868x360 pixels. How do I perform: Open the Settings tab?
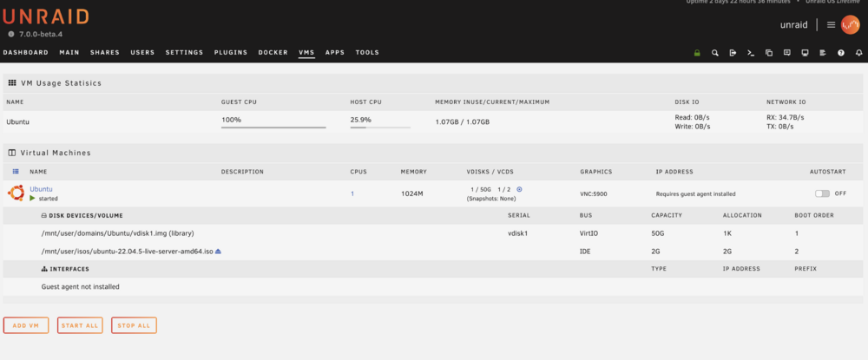click(184, 53)
